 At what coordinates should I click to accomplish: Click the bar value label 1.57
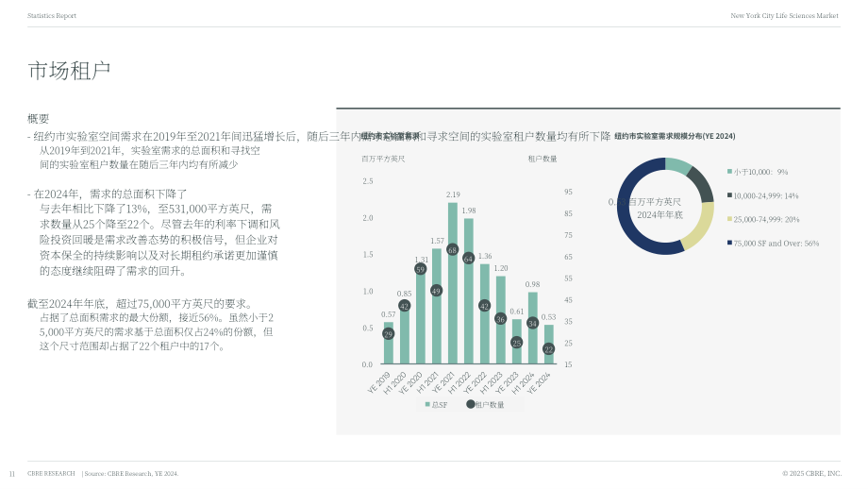tap(438, 241)
